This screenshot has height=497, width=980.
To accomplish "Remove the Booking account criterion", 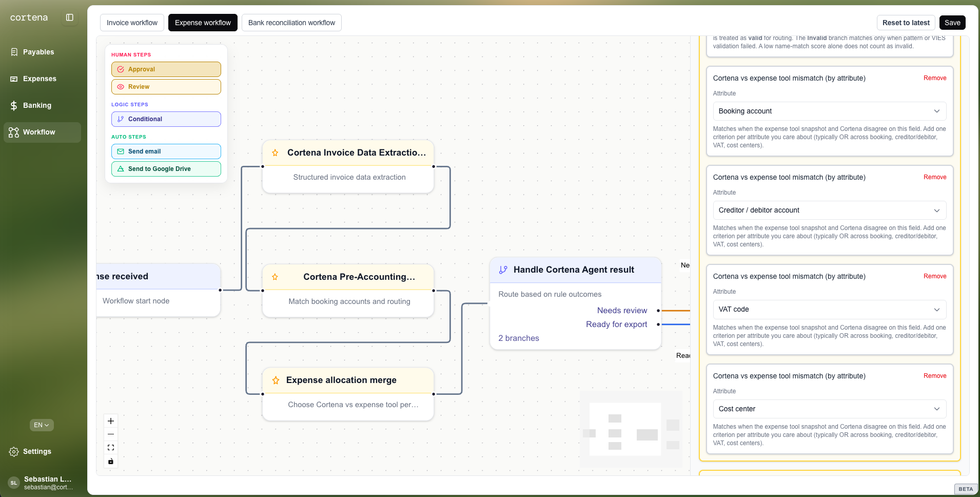I will click(x=935, y=78).
